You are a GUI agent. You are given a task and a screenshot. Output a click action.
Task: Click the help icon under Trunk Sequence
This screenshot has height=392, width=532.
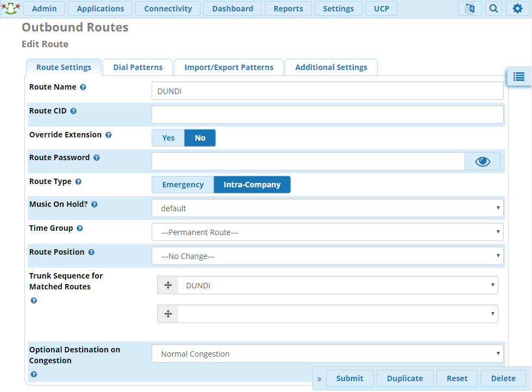pyautogui.click(x=34, y=300)
